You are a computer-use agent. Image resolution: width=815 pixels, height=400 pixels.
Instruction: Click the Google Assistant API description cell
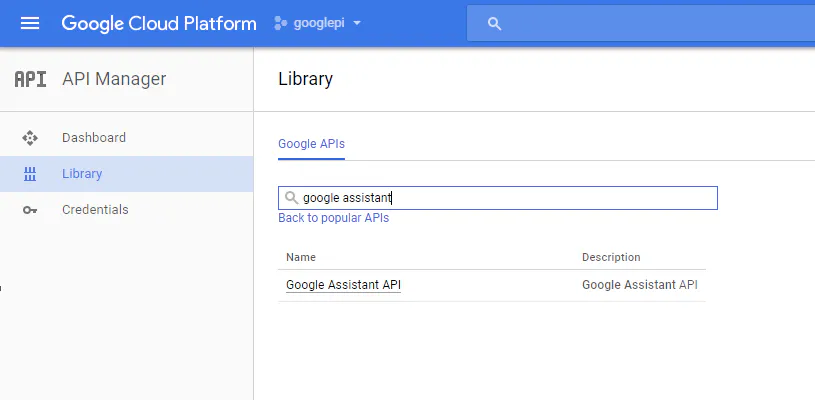click(x=640, y=285)
